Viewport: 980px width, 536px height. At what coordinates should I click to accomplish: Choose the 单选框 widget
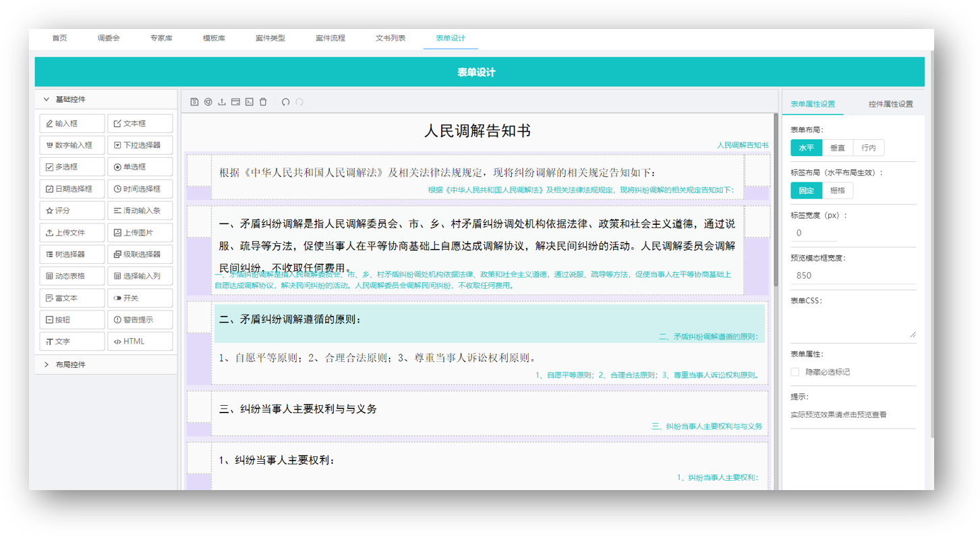tap(140, 167)
